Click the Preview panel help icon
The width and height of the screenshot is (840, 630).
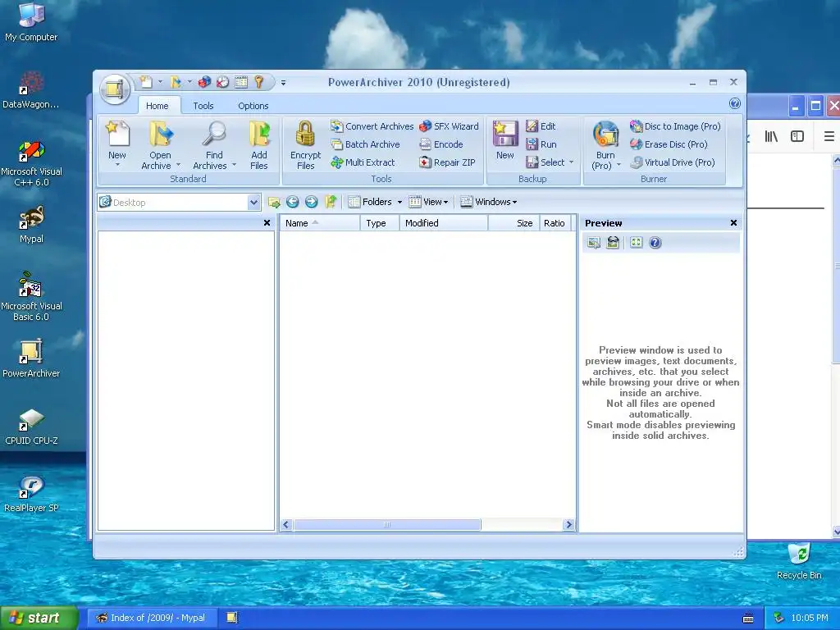tap(655, 243)
